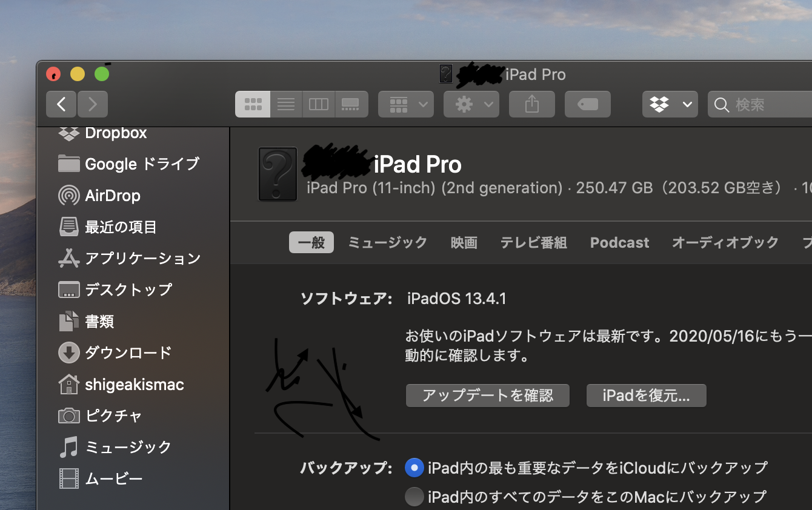
Task: Open the 映画 tab
Action: pyautogui.click(x=464, y=243)
